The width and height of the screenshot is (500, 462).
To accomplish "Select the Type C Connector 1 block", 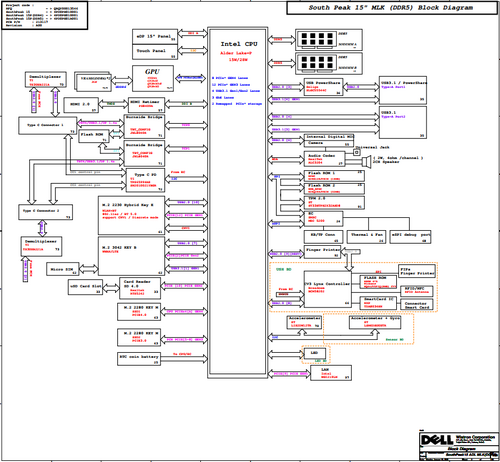I will point(47,126).
